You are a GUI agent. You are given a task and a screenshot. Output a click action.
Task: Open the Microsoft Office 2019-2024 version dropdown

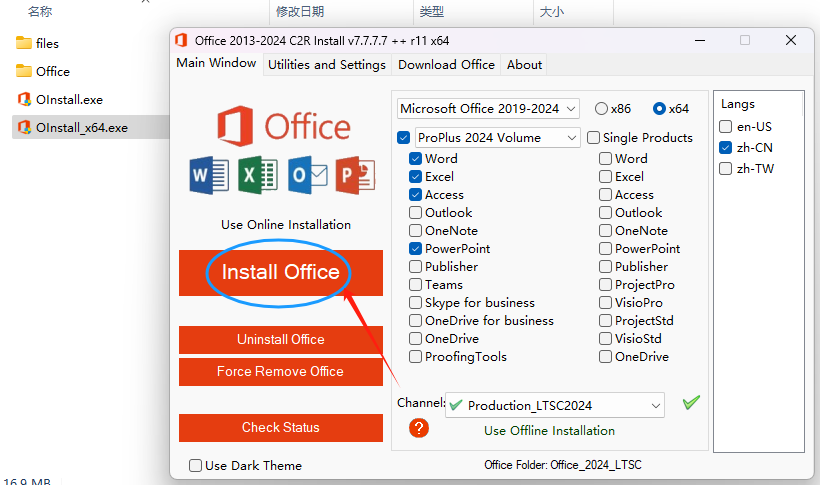click(x=488, y=108)
